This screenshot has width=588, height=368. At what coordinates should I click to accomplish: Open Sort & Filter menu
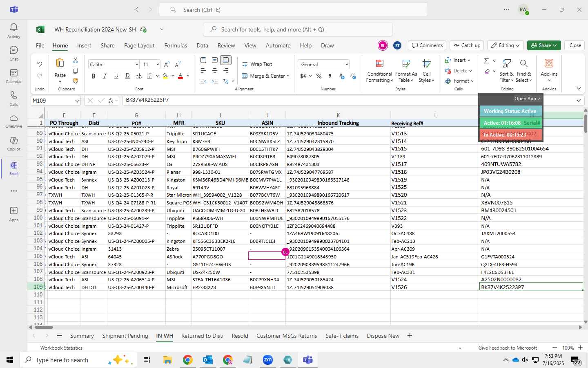(506, 71)
